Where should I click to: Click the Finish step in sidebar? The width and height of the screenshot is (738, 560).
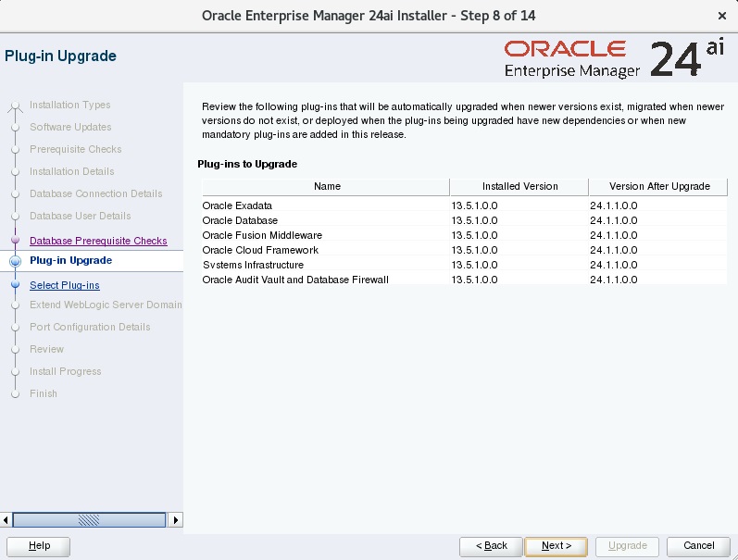tap(43, 393)
